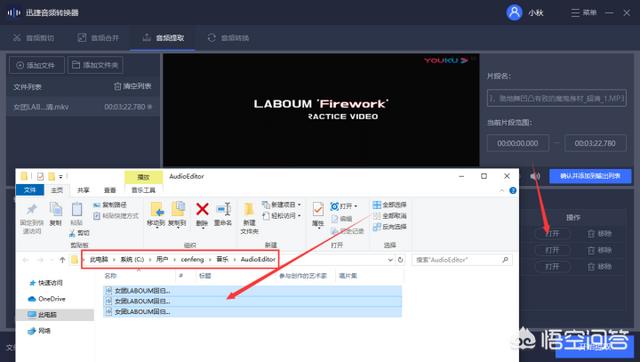Open the 查看 ribbon tab in File Explorer
Viewport: 640px width, 362px height.
point(110,190)
